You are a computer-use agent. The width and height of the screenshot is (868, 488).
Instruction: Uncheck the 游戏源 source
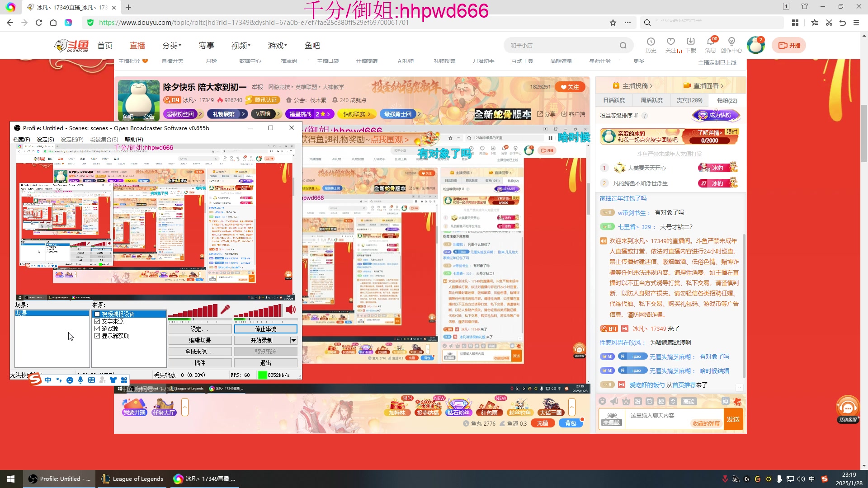97,328
